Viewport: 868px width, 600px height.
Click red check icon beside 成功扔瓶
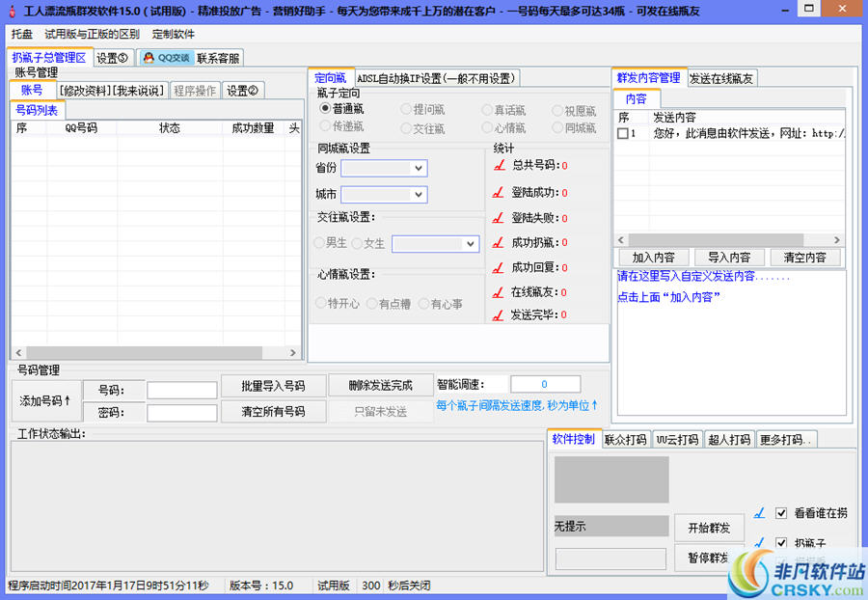coord(499,242)
